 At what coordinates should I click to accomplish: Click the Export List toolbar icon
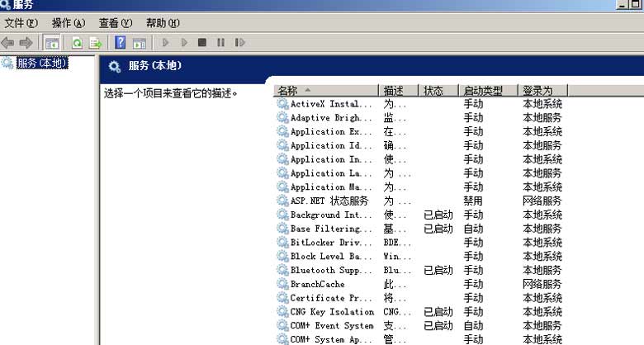click(95, 43)
